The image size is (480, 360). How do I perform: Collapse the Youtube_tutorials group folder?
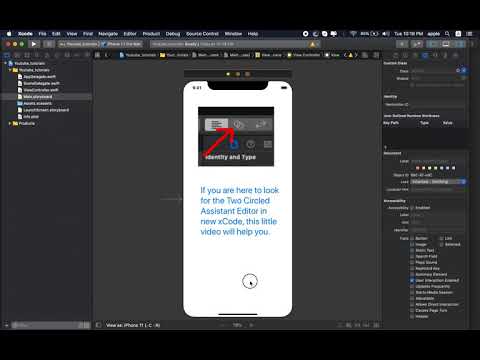click(x=10, y=70)
